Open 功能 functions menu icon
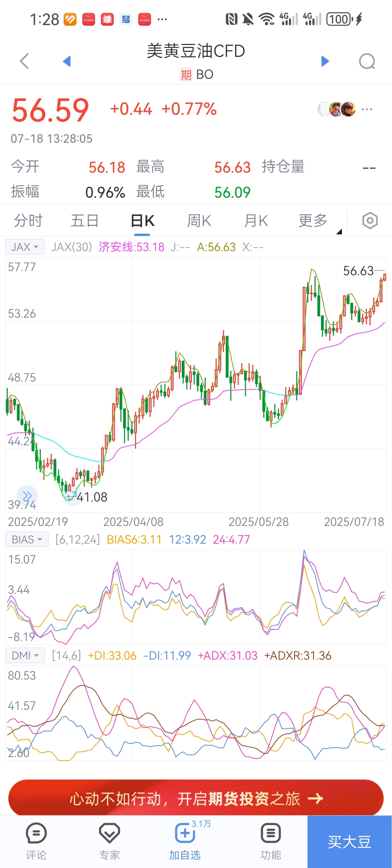This screenshot has height=868, width=392. (271, 841)
